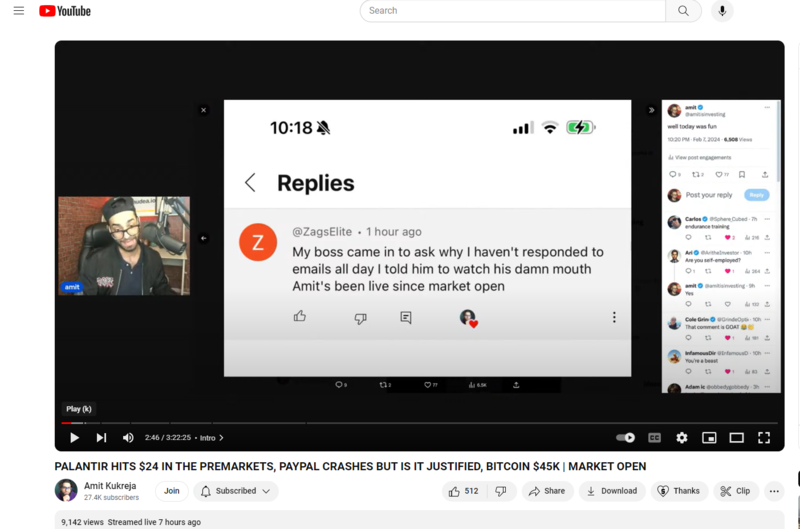Click back chevron beside Replies heading

250,183
